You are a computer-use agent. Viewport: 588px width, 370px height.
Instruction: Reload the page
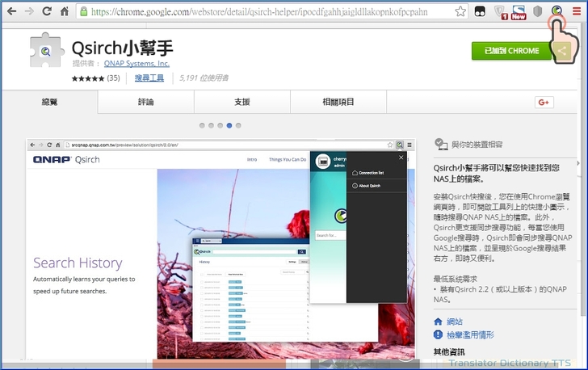[47, 11]
